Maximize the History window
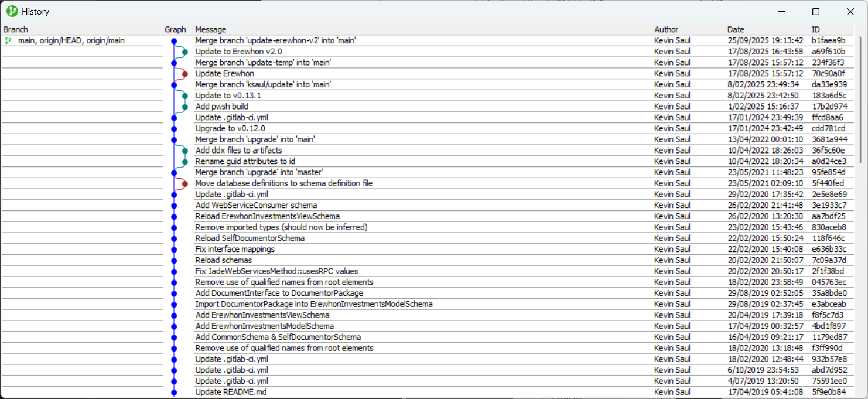The width and height of the screenshot is (868, 399). [816, 12]
